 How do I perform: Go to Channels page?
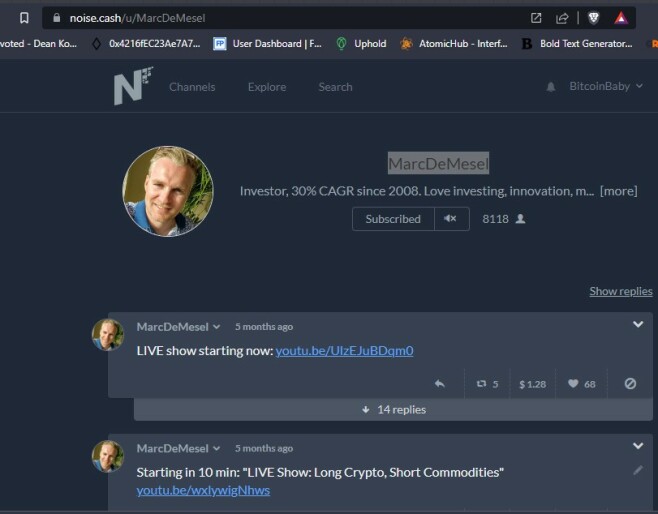click(192, 87)
